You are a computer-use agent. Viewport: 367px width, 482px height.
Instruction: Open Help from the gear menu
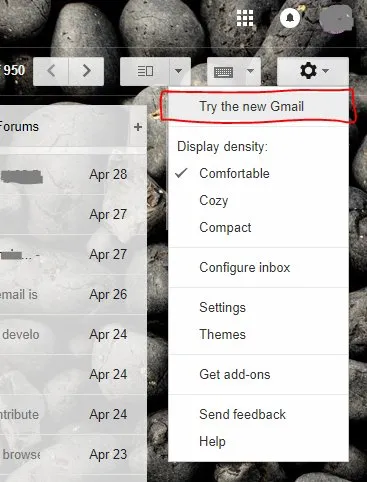click(x=259, y=441)
